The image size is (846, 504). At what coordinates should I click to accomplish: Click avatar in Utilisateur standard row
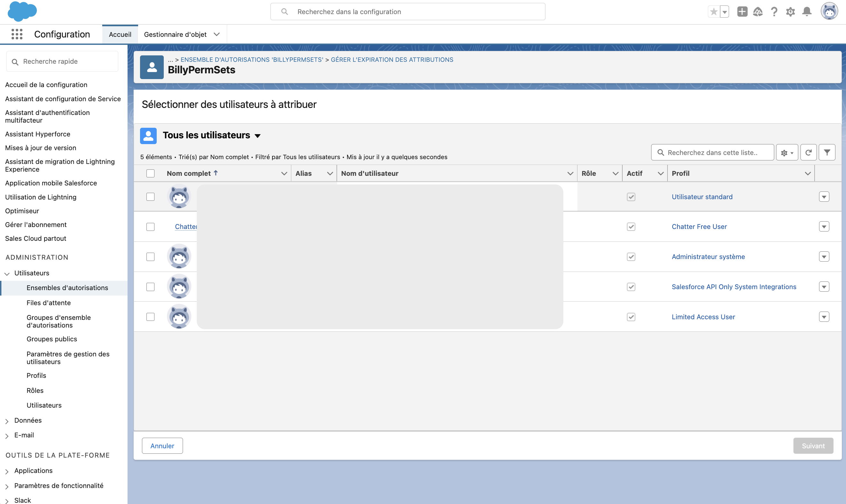tap(179, 197)
